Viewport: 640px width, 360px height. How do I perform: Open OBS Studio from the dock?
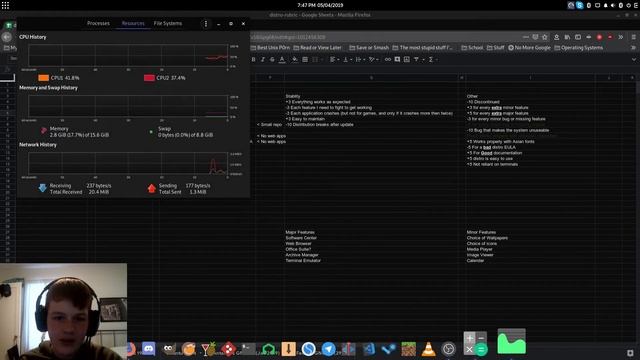(449, 349)
